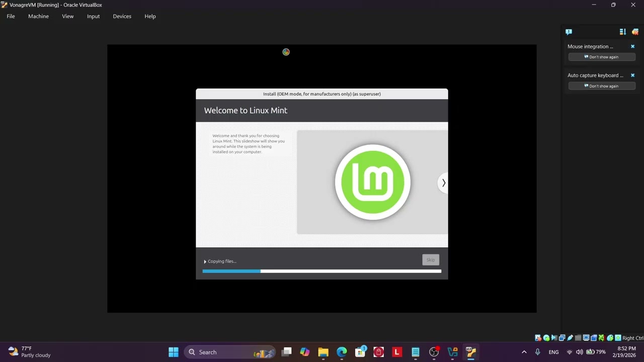Screen dimensions: 644x362
Task: Open the Help menu
Action: pyautogui.click(x=150, y=16)
